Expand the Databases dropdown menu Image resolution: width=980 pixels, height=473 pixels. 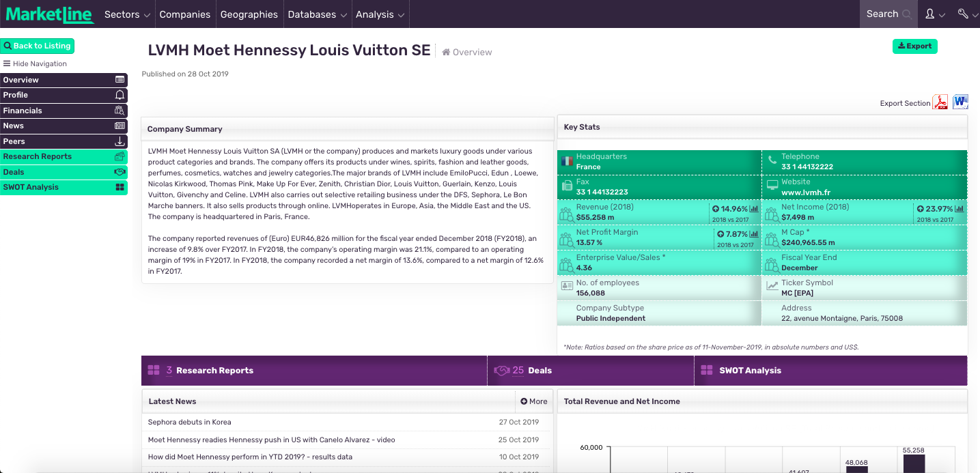(317, 14)
